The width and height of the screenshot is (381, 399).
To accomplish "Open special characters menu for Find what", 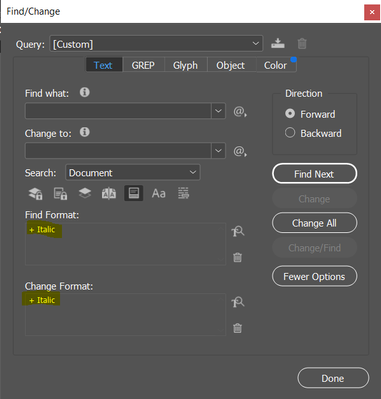I will point(240,111).
